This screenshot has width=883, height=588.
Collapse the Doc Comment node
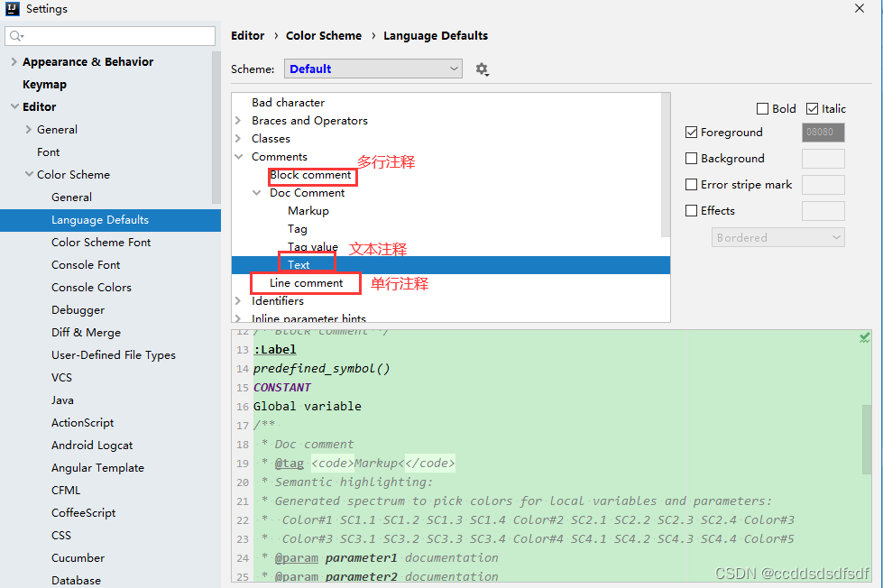pyautogui.click(x=257, y=193)
